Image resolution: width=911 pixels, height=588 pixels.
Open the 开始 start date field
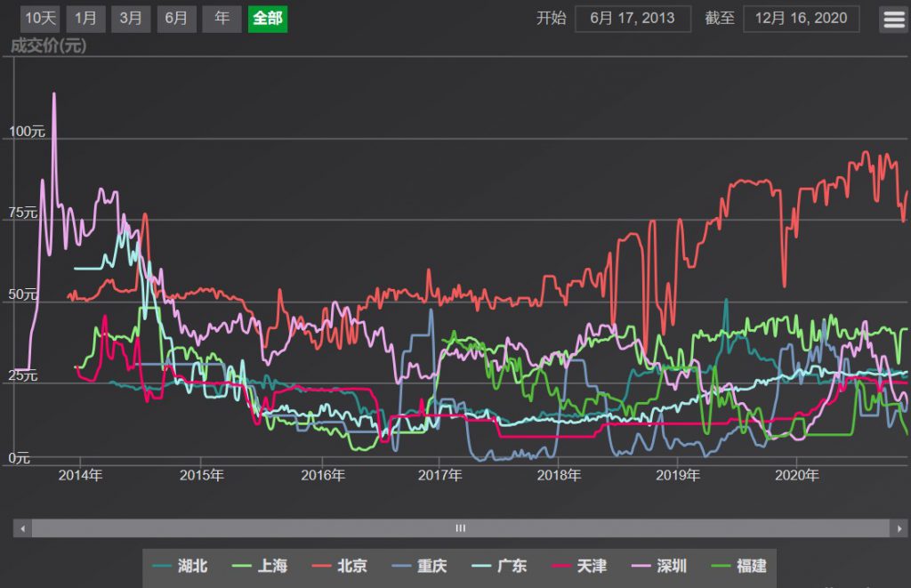coord(633,19)
